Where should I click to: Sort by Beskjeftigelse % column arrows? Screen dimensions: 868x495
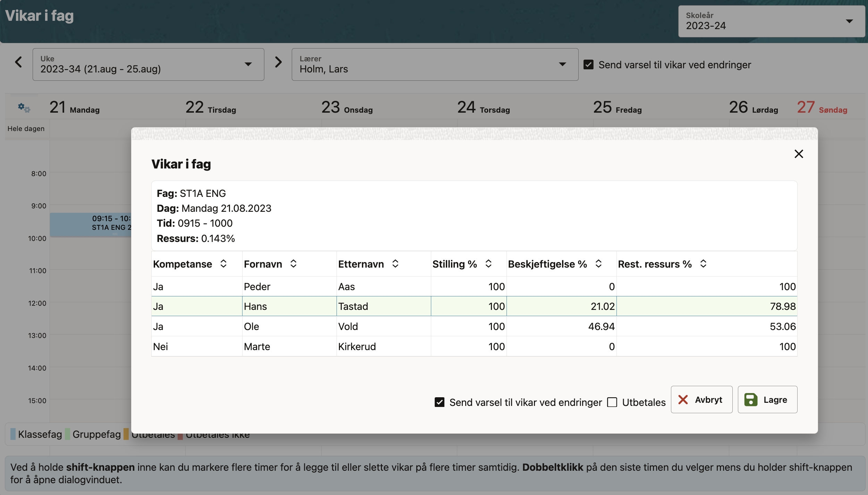click(x=598, y=264)
